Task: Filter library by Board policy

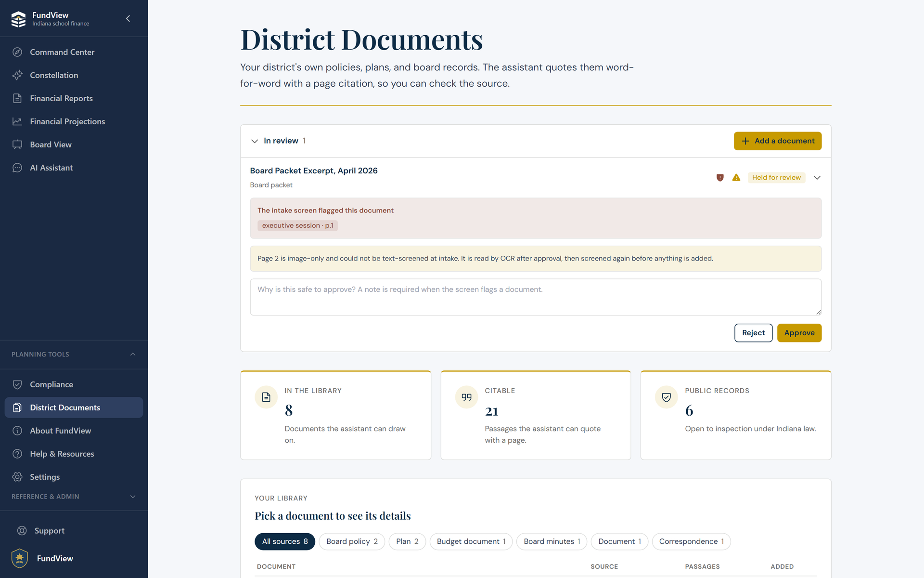Action: point(352,541)
